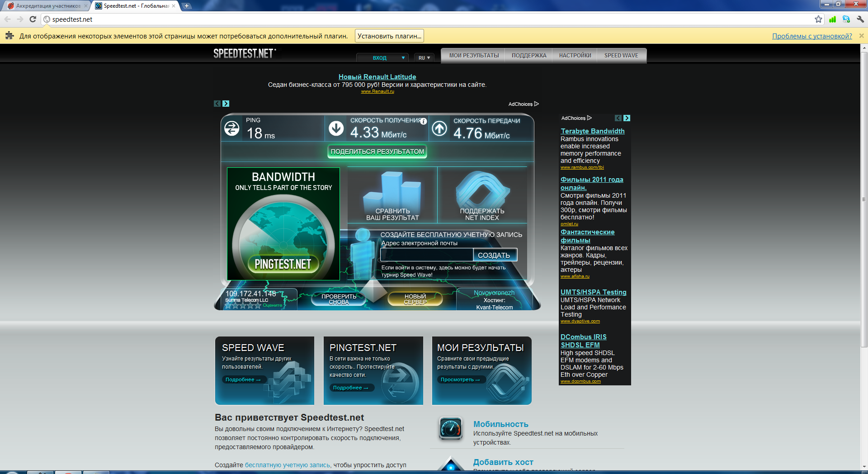
Task: Click the previous ad arrow above results
Action: point(217,104)
